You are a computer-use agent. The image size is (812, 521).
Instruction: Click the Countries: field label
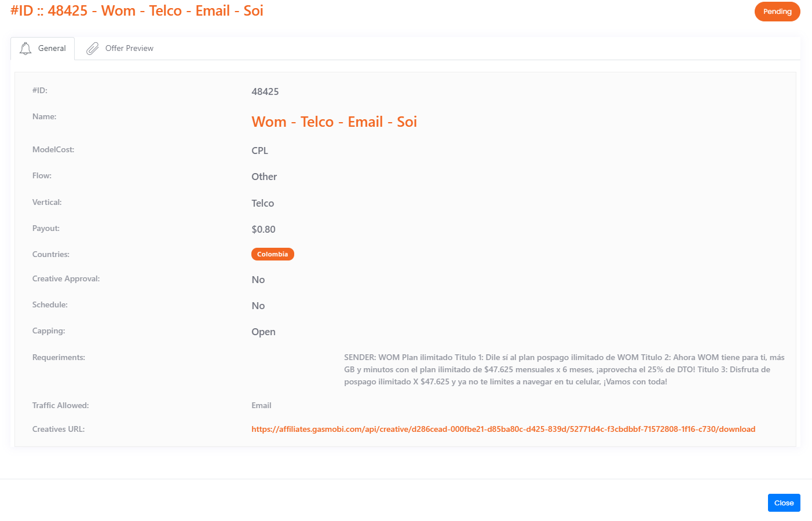(x=51, y=254)
